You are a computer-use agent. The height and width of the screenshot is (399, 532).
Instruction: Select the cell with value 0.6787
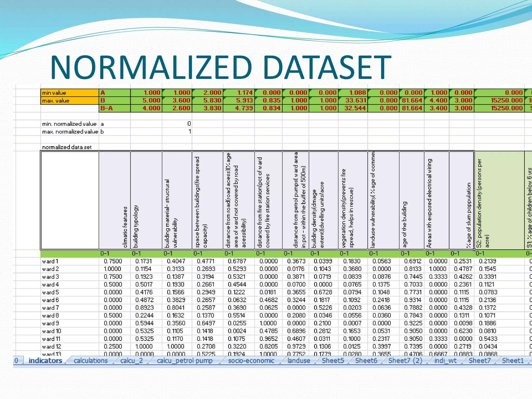(239, 261)
